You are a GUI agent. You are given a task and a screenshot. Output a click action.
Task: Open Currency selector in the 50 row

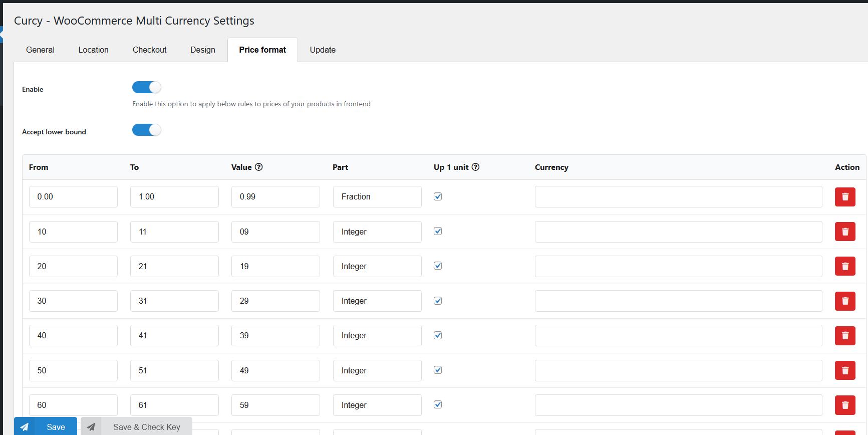click(678, 370)
